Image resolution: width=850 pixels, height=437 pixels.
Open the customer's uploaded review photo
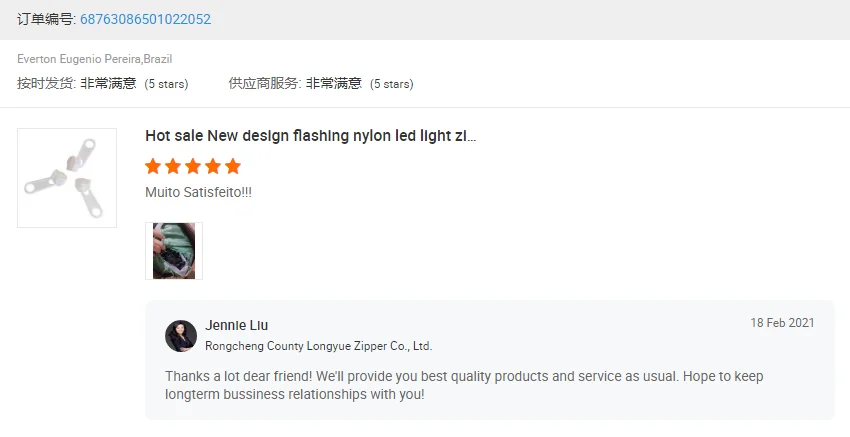174,251
